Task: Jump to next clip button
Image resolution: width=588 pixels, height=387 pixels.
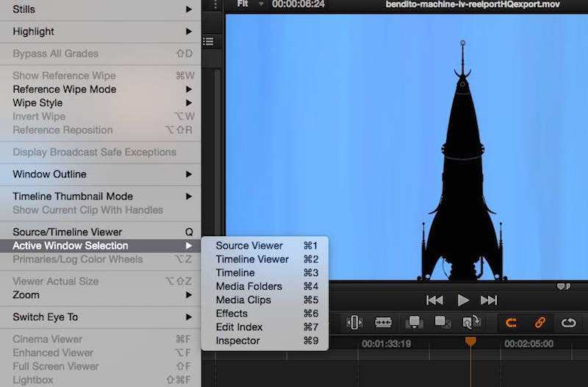Action: pyautogui.click(x=489, y=300)
